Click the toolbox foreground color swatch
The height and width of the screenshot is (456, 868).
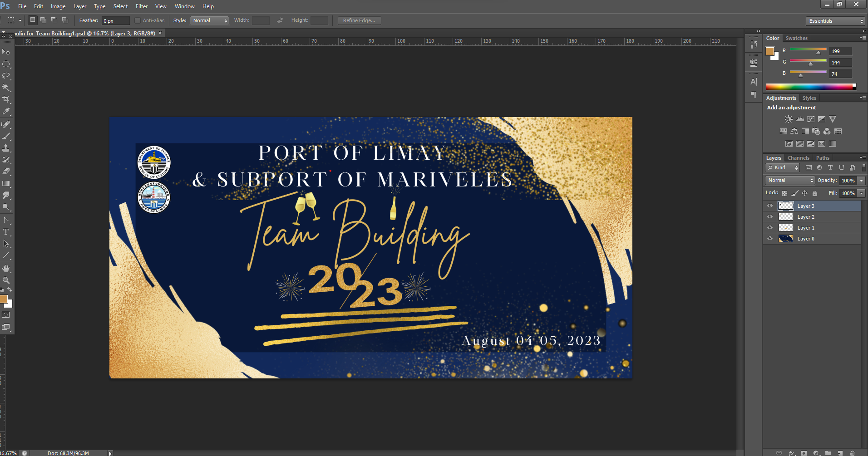click(x=3, y=299)
